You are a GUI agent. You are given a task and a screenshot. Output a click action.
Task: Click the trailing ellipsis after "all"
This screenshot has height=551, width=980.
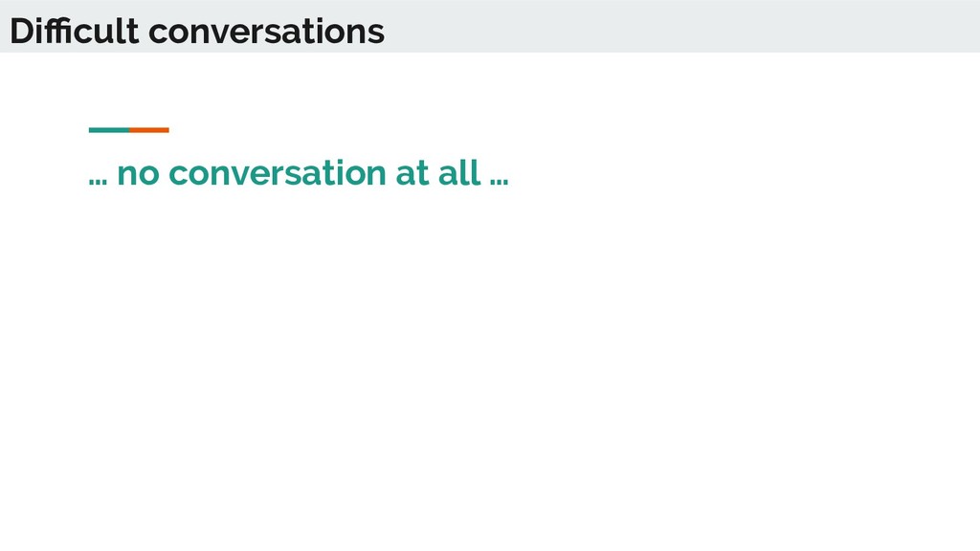[500, 183]
